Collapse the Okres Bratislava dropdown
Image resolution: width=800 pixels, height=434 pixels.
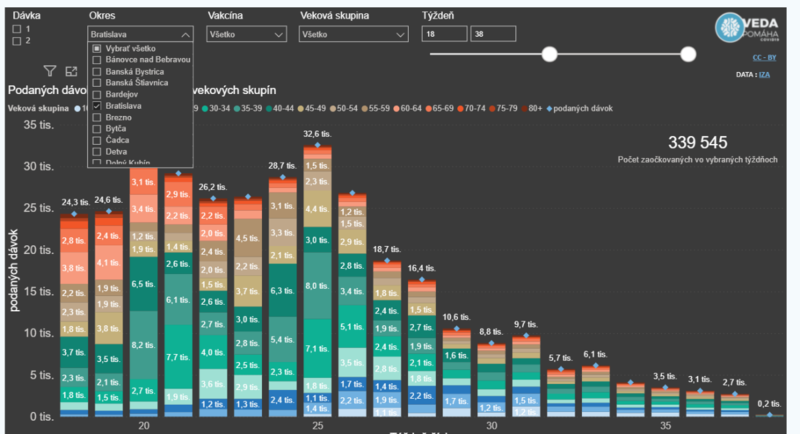140,34
